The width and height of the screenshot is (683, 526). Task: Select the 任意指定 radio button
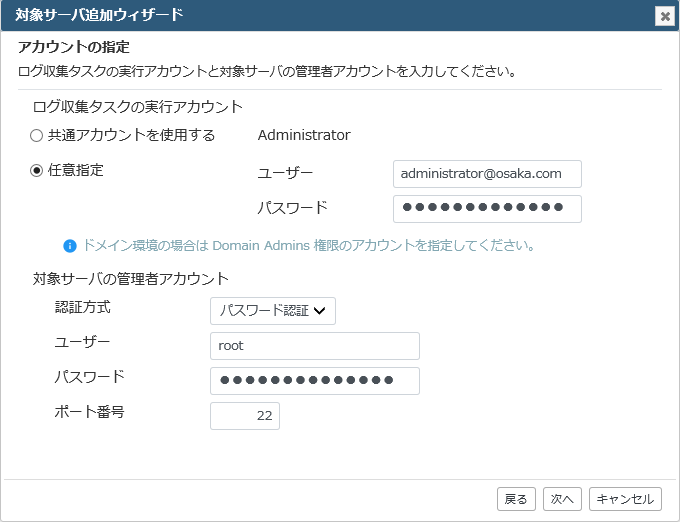37,170
